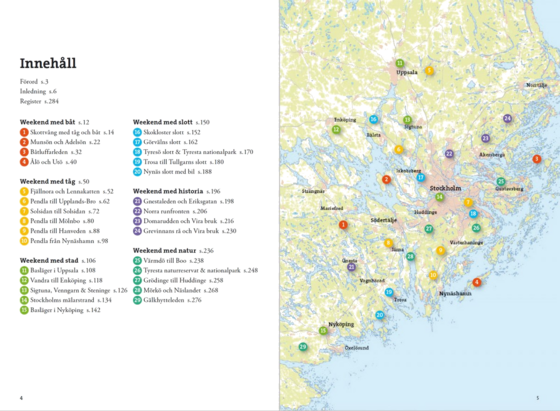This screenshot has width=560, height=411.
Task: Click 'Stockholms mälarstrand' entry
Action: tap(66, 300)
